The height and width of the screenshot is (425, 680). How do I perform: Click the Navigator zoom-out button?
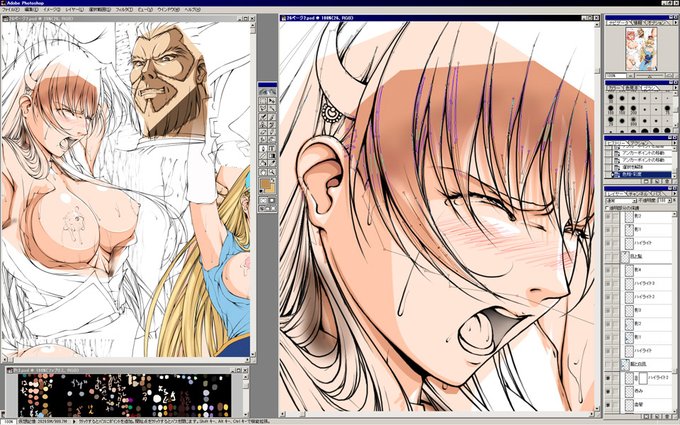[x=631, y=76]
